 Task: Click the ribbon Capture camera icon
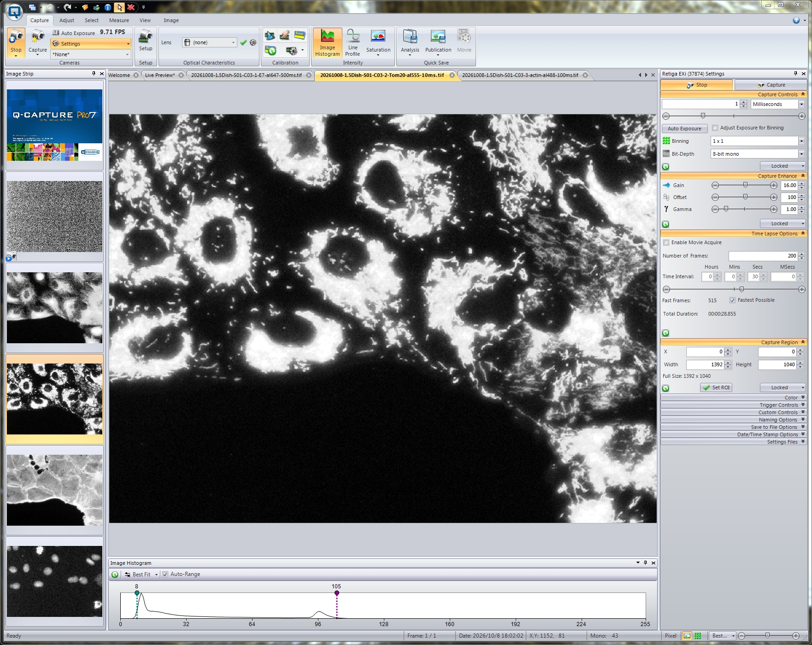37,42
